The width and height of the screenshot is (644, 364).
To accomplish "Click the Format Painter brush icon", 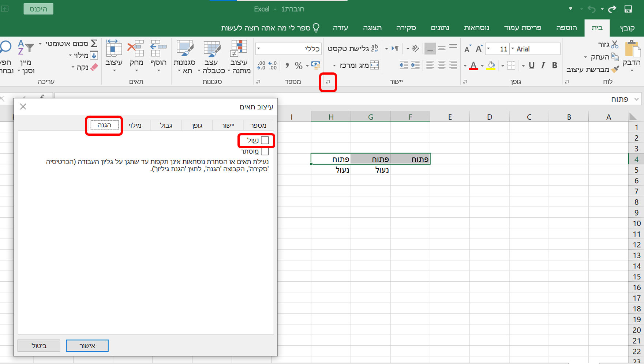I will [x=615, y=69].
